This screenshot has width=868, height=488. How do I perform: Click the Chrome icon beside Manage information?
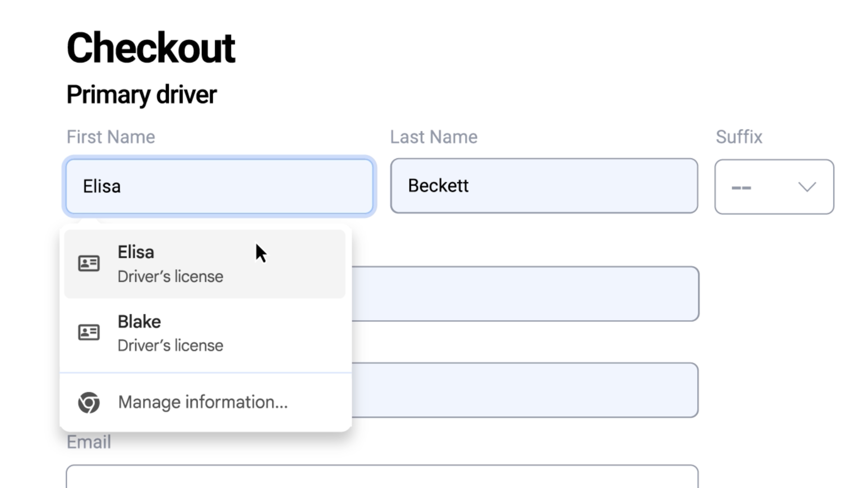89,402
